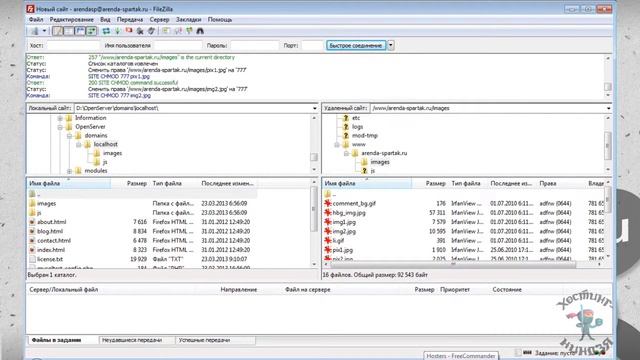This screenshot has width=640, height=360.
Task: Open the Удаленный сайт path dropdown
Action: [608, 108]
